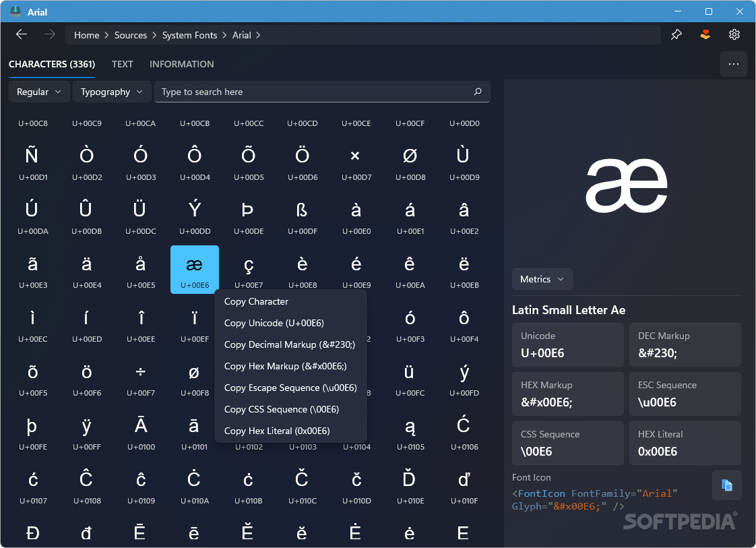Select the selected ae glyph tile U+00E6
756x548 pixels.
click(194, 270)
